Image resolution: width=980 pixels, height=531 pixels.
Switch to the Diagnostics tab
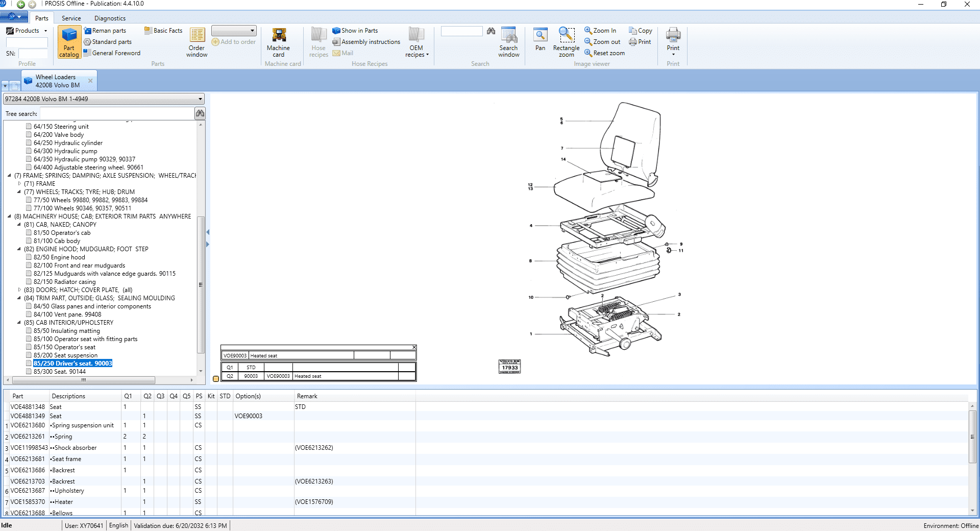(110, 18)
